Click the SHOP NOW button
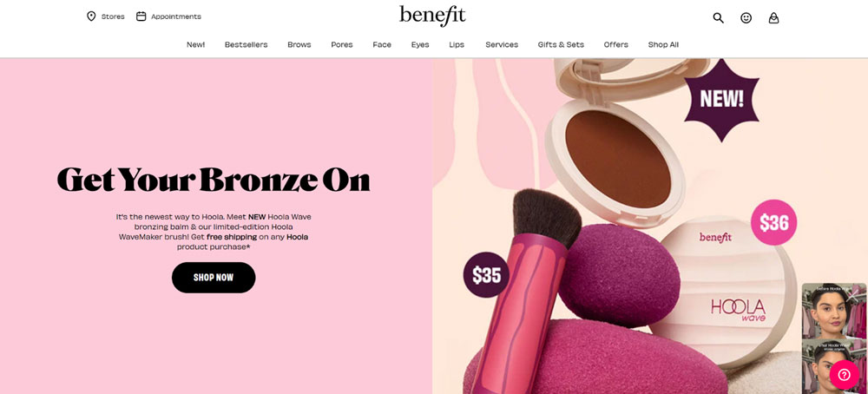This screenshot has width=868, height=394. pyautogui.click(x=214, y=278)
